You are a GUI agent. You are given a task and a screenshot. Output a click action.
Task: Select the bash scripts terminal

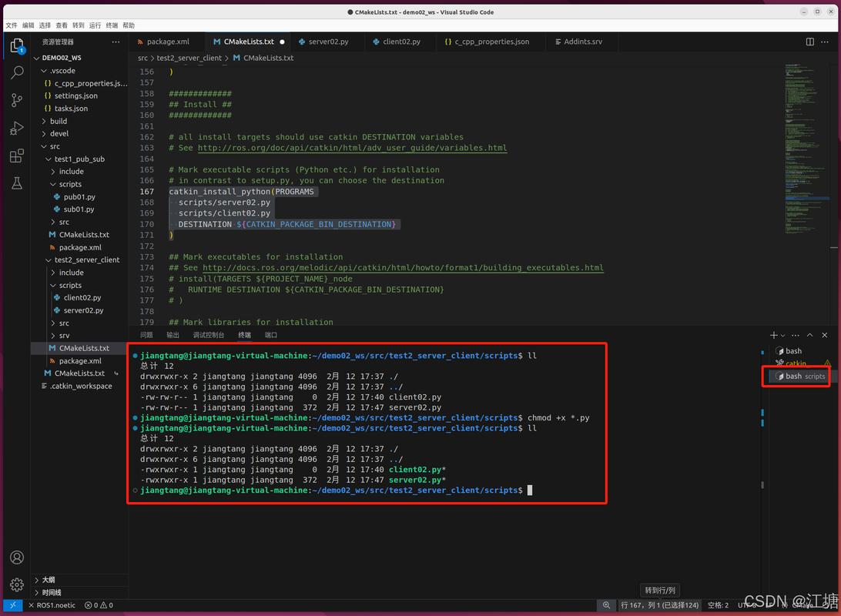click(799, 377)
